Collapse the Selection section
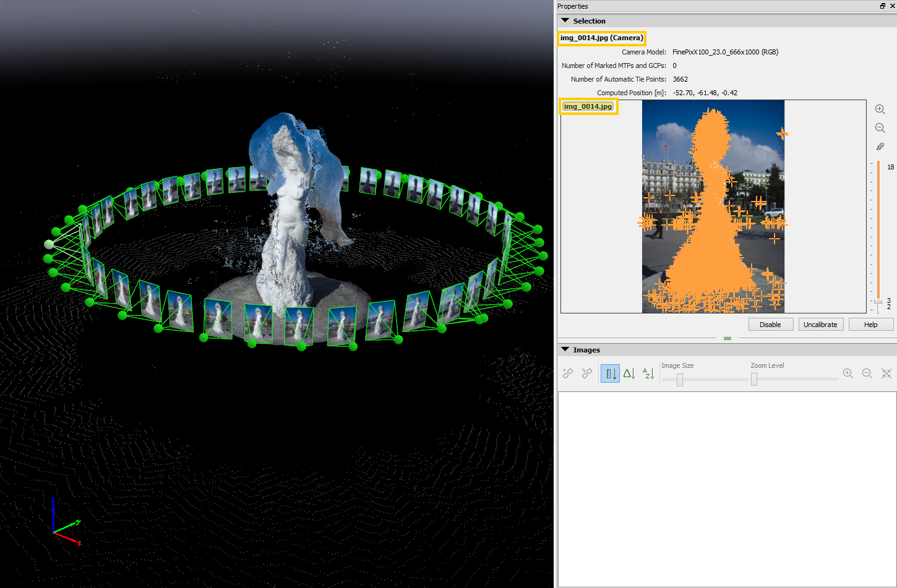The image size is (897, 588). click(565, 21)
